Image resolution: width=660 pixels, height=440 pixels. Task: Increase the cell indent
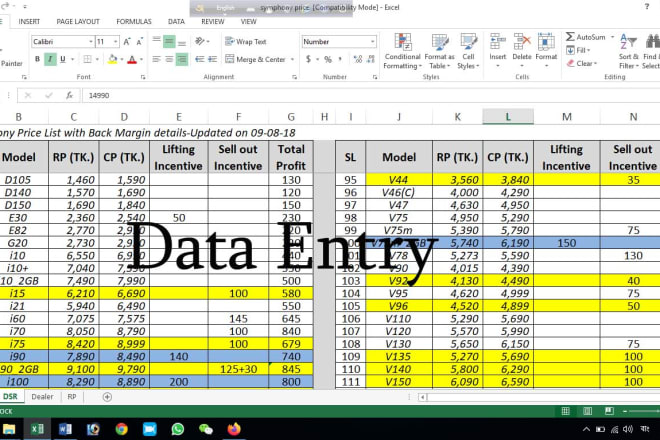point(212,59)
